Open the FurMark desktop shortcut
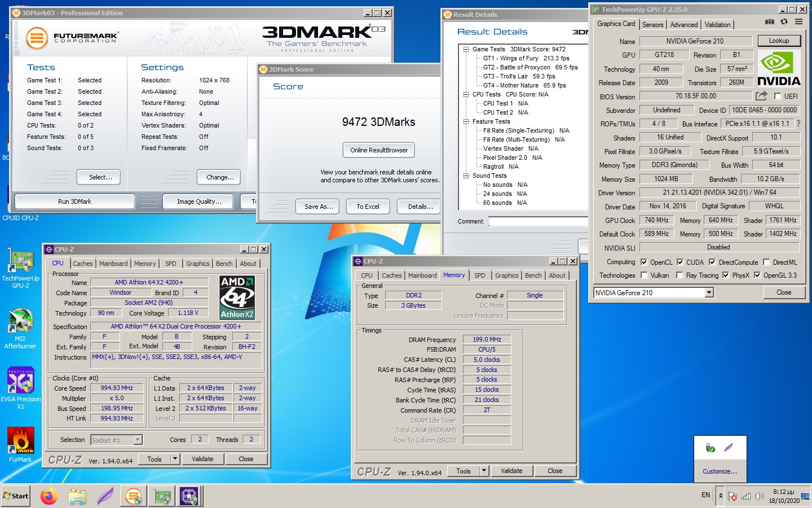 point(20,445)
